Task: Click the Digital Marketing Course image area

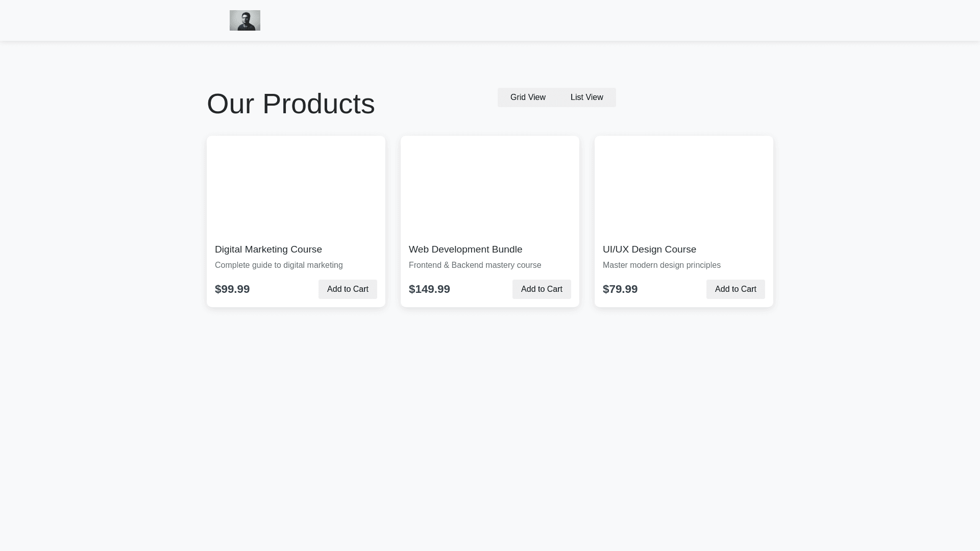Action: (x=296, y=186)
